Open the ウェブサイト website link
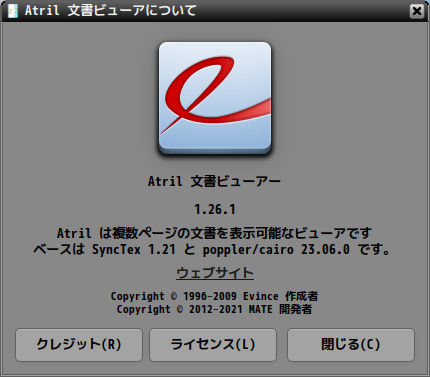This screenshot has height=377, width=430. click(x=215, y=273)
